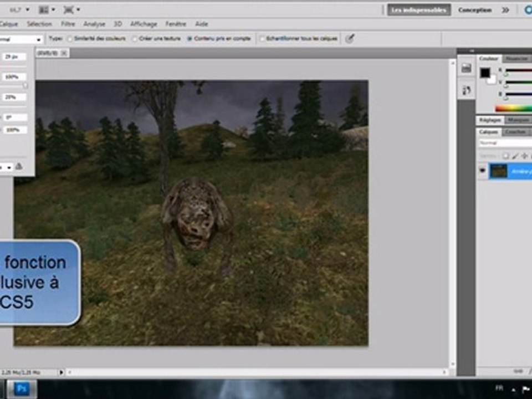Edit the brush angle 0° field
This screenshot has height=399, width=532.
click(14, 117)
